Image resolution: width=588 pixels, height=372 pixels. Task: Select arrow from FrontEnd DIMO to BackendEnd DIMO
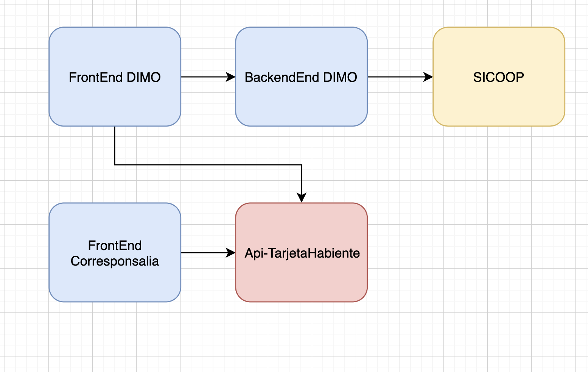point(208,77)
